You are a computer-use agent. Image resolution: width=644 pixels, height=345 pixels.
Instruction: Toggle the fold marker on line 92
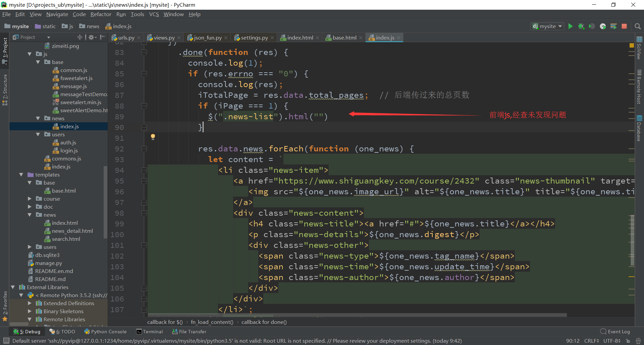(x=144, y=149)
